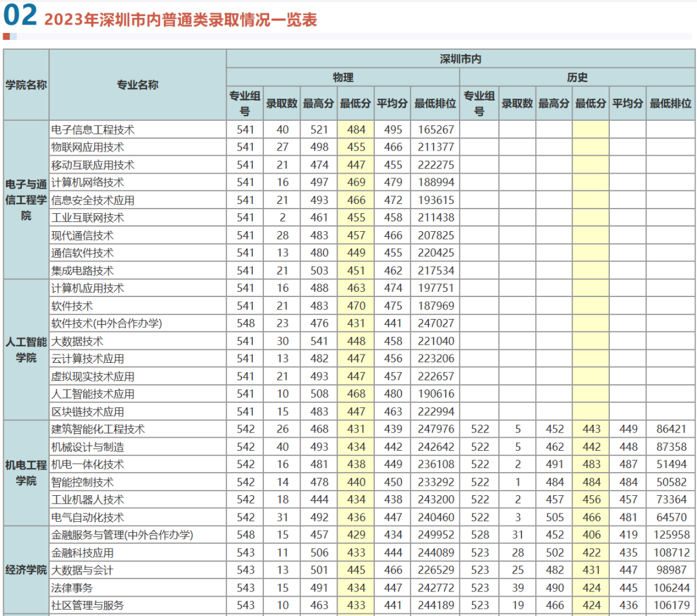Click physics lowest rank 249952
This screenshot has width=697, height=616.
(436, 535)
